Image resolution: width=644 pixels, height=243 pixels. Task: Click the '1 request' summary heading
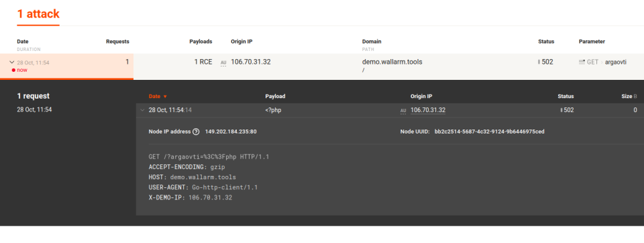[34, 96]
